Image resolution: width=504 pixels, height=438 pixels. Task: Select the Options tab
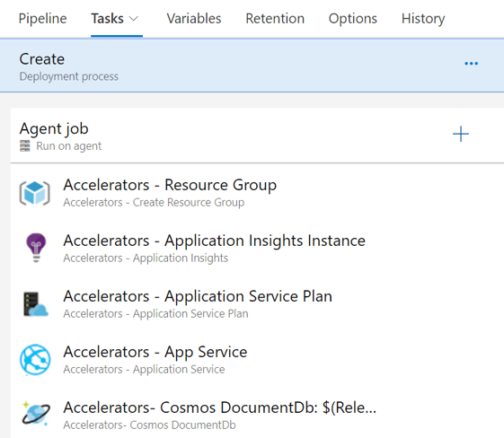[x=352, y=19]
